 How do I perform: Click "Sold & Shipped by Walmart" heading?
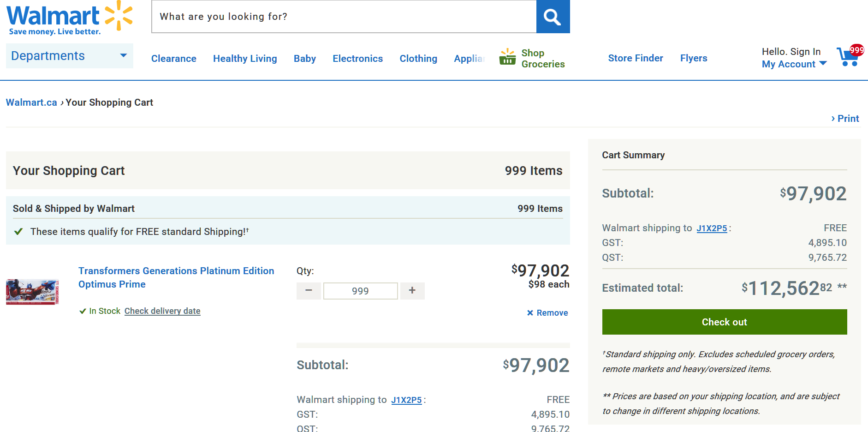(74, 209)
